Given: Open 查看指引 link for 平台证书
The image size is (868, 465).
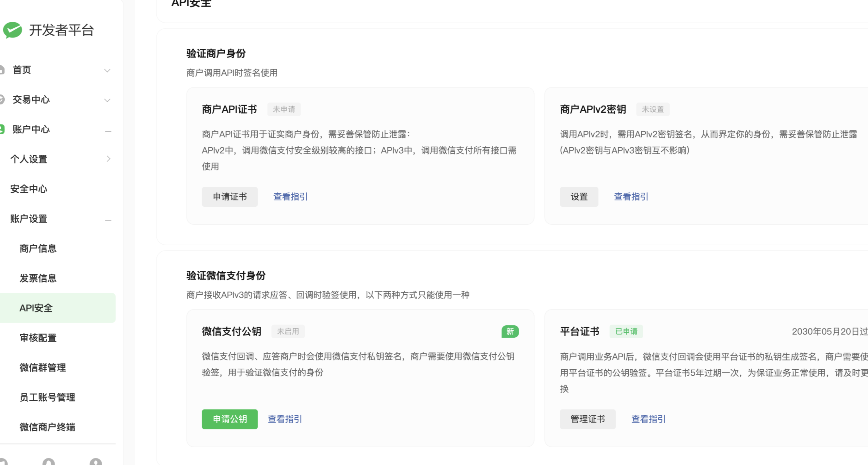Looking at the screenshot, I should (x=649, y=419).
